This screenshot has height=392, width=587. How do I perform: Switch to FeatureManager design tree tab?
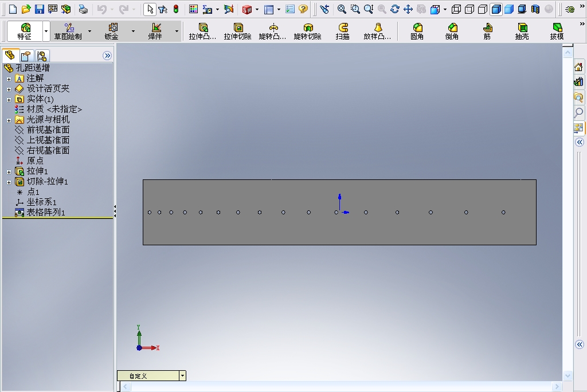point(10,56)
